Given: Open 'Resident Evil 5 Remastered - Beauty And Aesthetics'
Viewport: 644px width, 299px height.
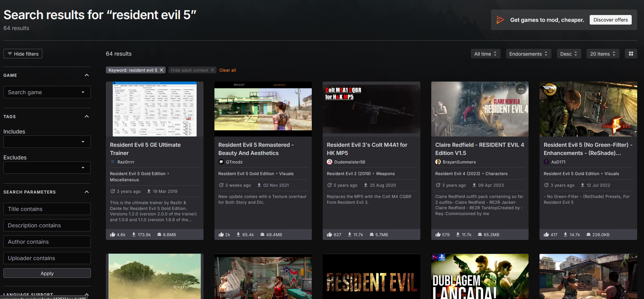Looking at the screenshot, I should (x=256, y=149).
